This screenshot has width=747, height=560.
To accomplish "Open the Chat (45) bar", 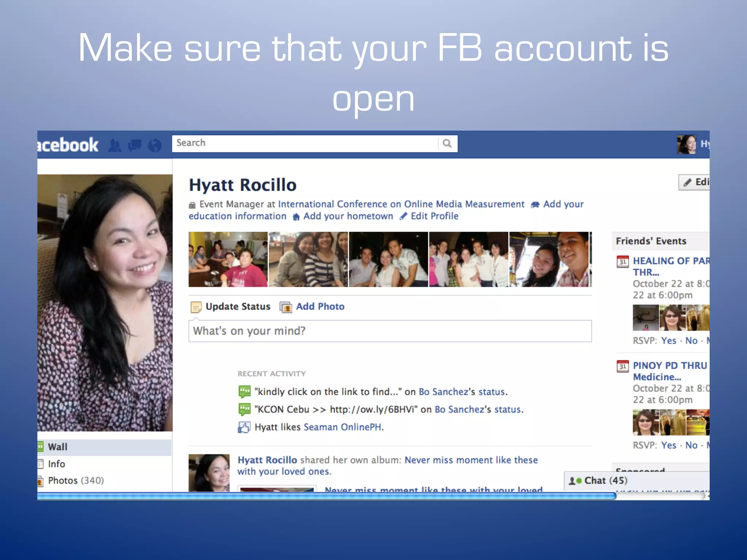I will coord(637,481).
